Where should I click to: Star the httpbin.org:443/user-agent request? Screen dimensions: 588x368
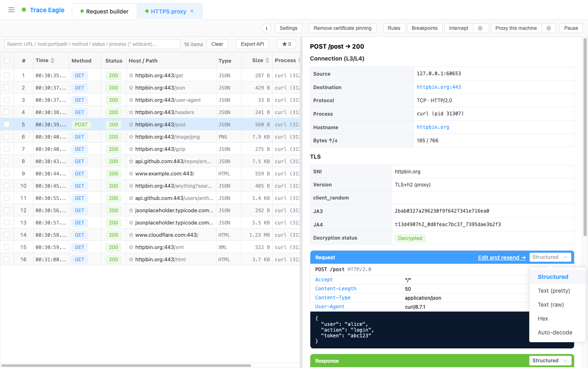click(131, 100)
